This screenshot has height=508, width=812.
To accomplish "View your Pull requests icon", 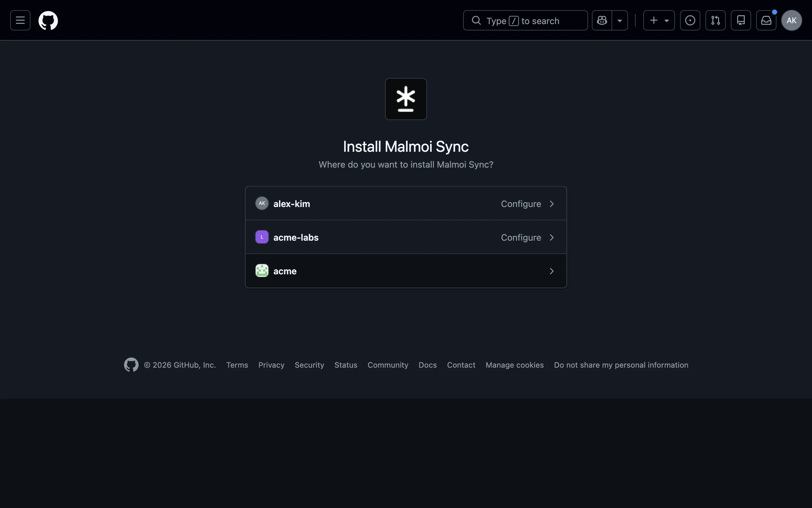I will (x=715, y=21).
